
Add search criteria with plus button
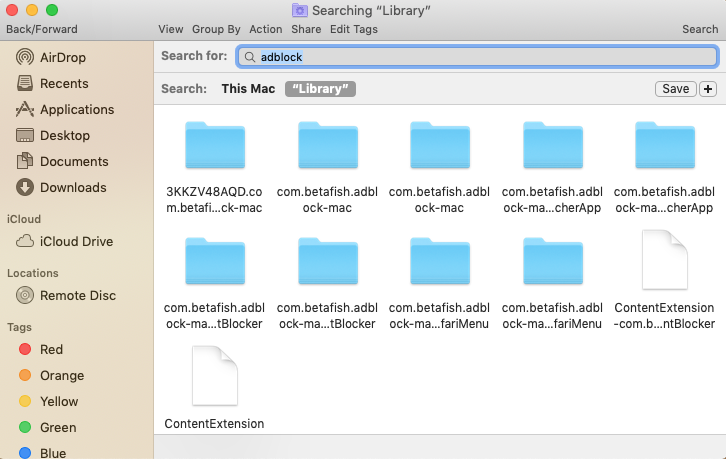pos(709,89)
